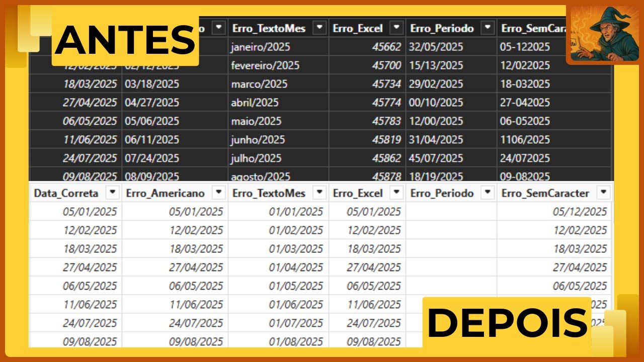The height and width of the screenshot is (362, 644).
Task: Click invalid date 45/07/2025
Action: (x=437, y=158)
